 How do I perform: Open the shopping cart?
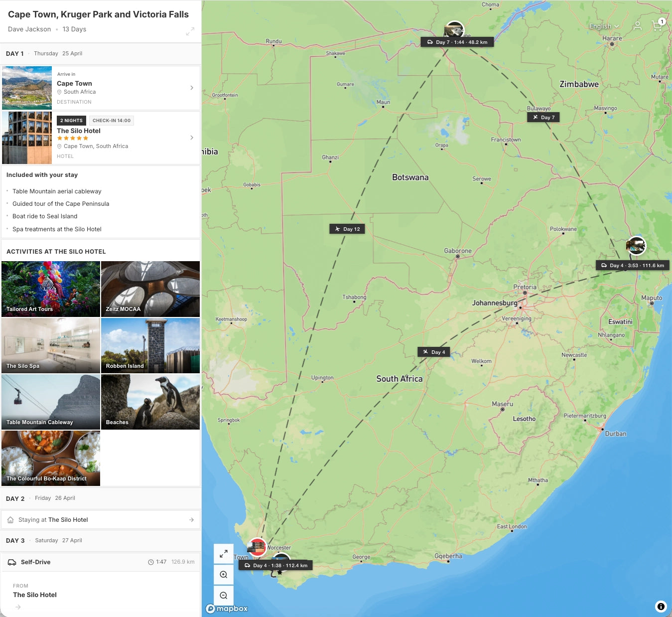click(657, 26)
